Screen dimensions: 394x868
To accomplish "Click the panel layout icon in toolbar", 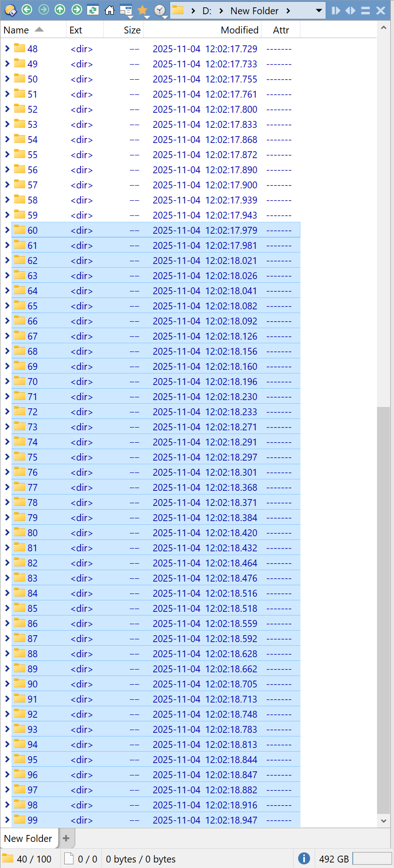I will [125, 10].
